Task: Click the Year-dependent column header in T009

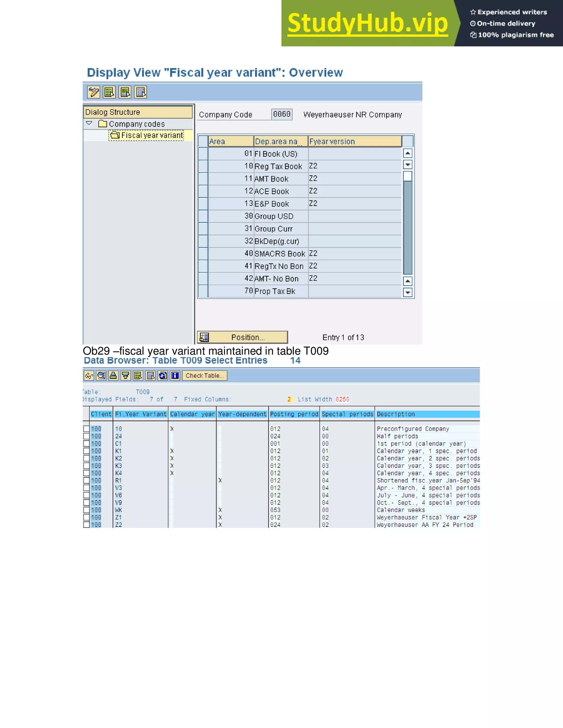Action: (x=242, y=414)
